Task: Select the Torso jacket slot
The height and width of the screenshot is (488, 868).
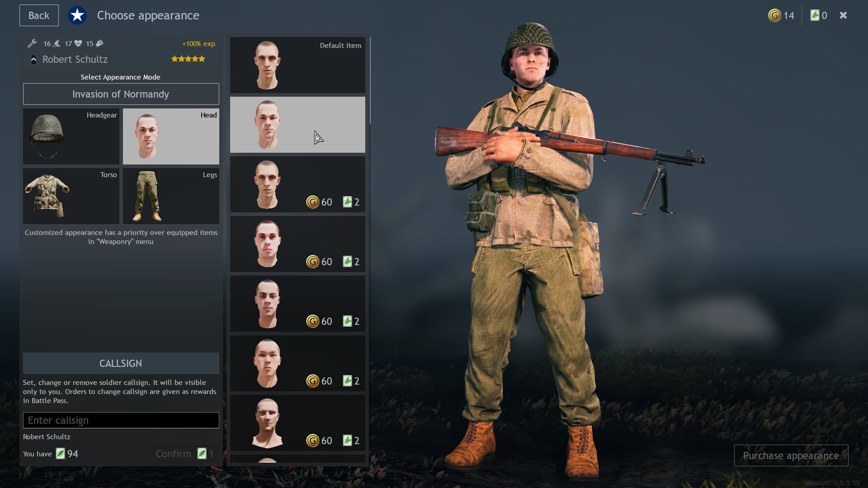Action: click(x=71, y=196)
